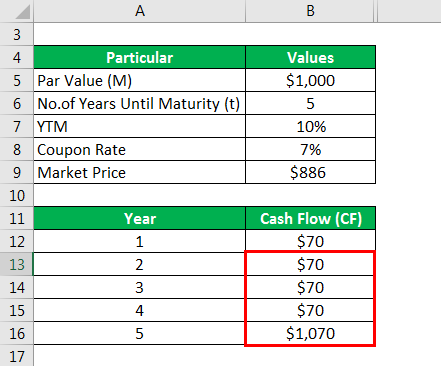Select row 5 header

(17, 80)
